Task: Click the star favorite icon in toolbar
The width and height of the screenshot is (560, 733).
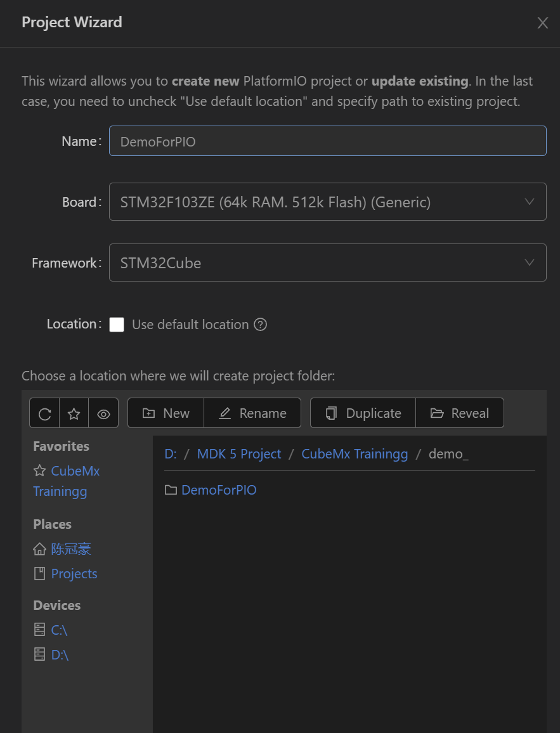Action: point(74,414)
